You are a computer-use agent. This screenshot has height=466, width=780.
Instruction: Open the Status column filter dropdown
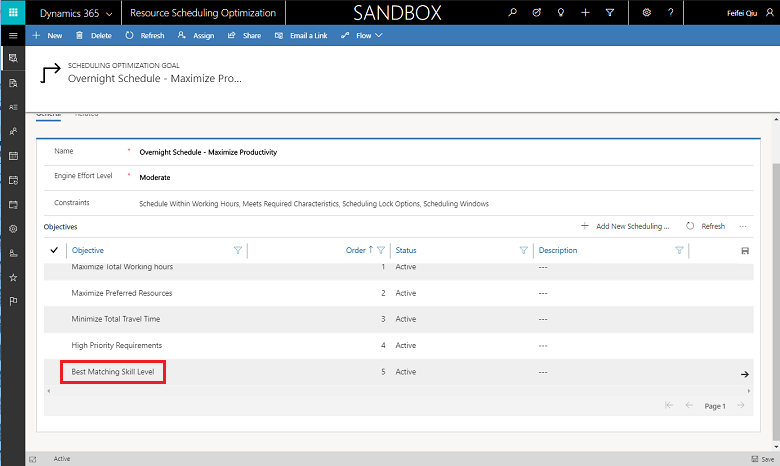tap(523, 250)
